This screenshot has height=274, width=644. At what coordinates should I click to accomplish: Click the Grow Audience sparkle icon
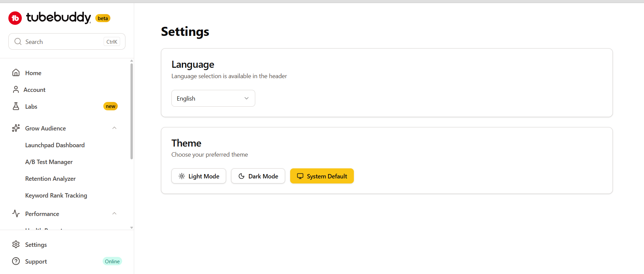click(x=16, y=128)
